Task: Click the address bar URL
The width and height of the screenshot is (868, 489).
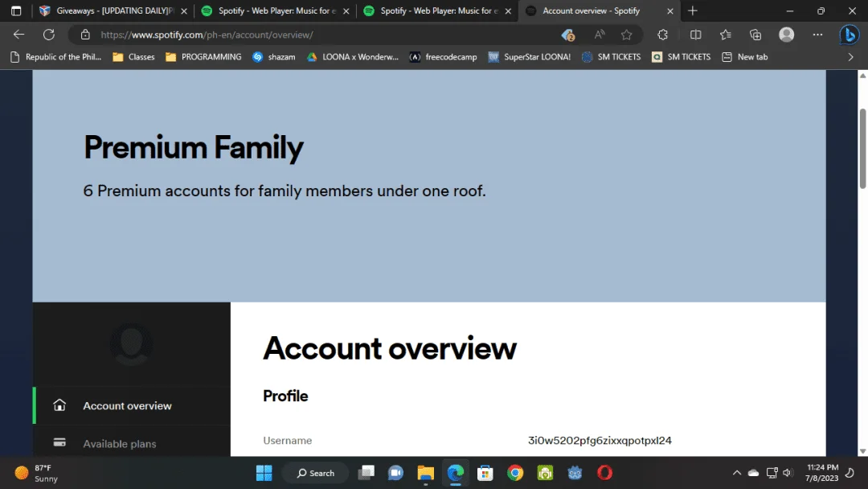Action: click(x=207, y=35)
